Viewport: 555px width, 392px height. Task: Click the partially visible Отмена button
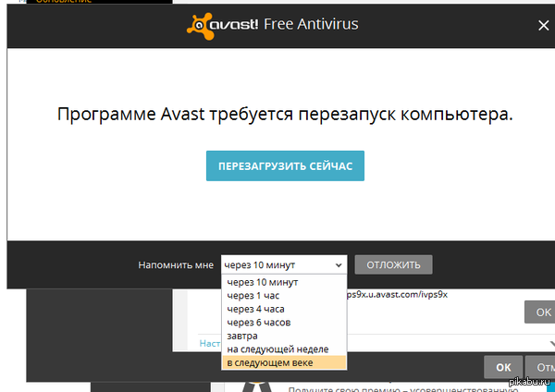544,367
